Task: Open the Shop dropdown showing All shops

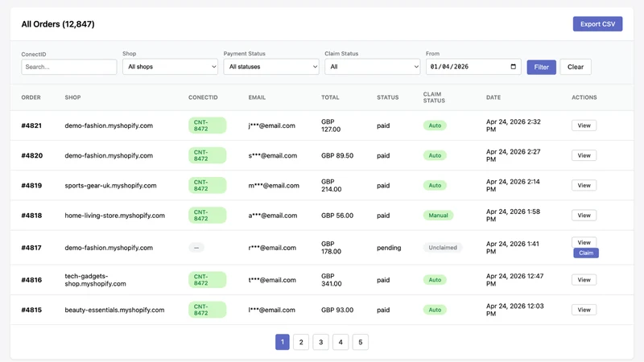Action: click(170, 67)
